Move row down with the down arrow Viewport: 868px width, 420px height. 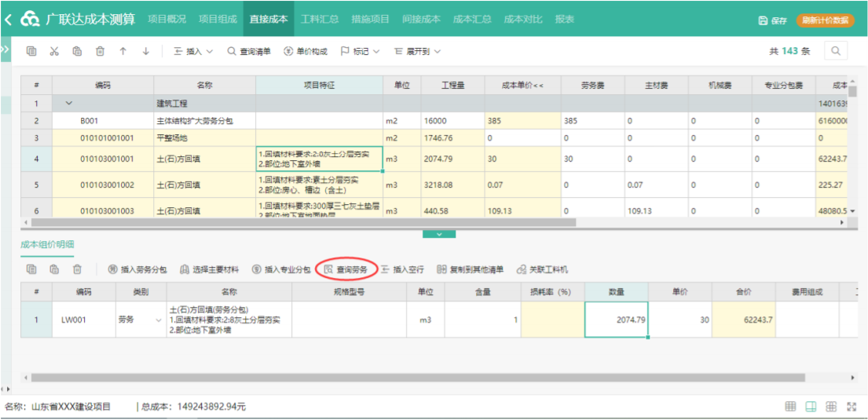point(146,52)
